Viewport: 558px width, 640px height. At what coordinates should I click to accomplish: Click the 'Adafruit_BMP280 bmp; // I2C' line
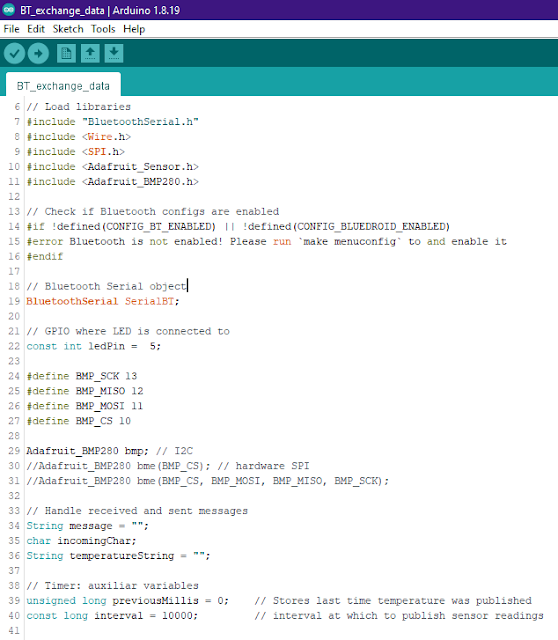109,451
